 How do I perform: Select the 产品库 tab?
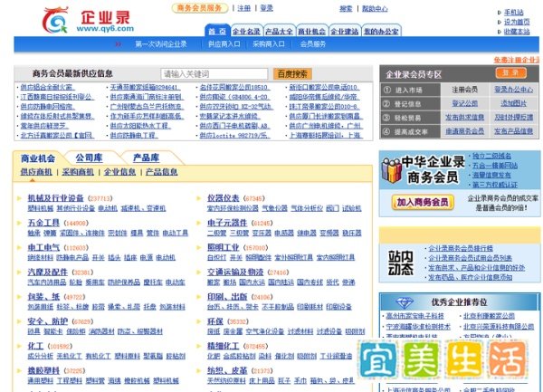[146, 158]
